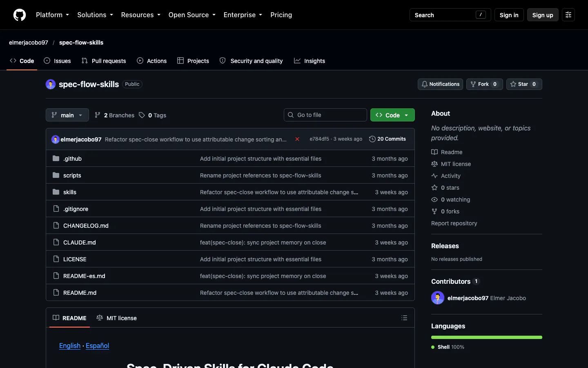View the 2 Branches link

click(114, 115)
